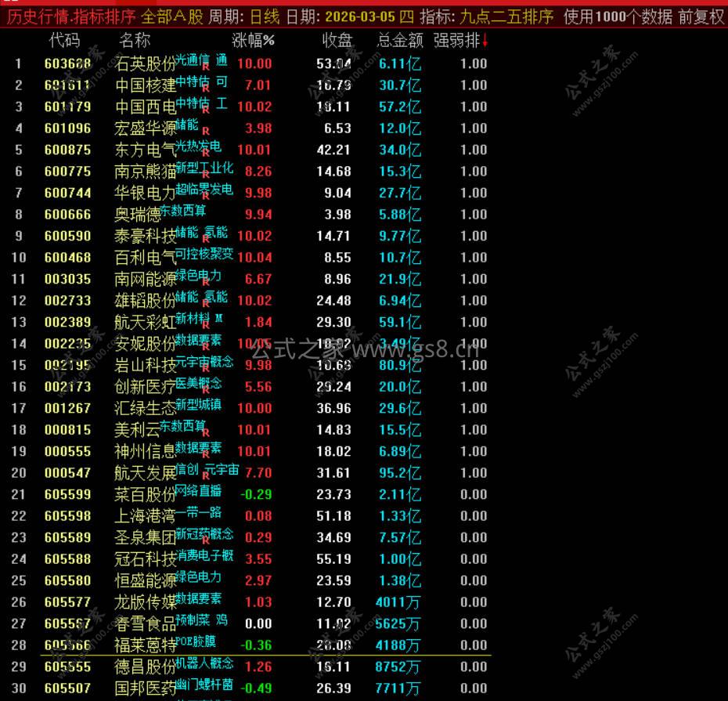
Task: Select the 中国西电 stock name
Action: 146,107
